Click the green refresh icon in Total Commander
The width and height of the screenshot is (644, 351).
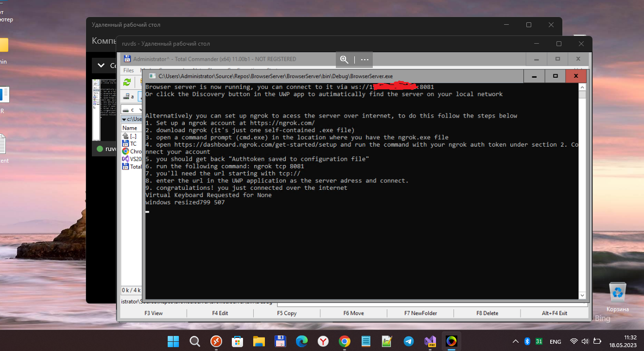click(x=127, y=82)
